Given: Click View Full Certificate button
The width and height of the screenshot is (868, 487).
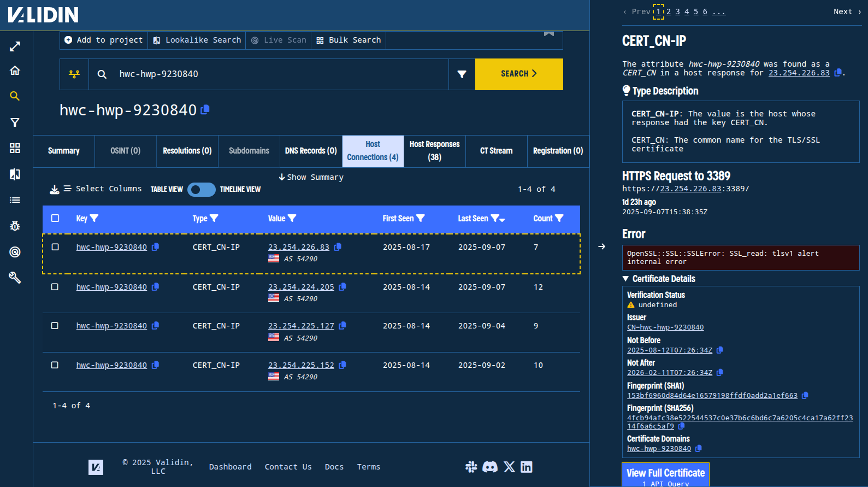Looking at the screenshot, I should tap(665, 475).
